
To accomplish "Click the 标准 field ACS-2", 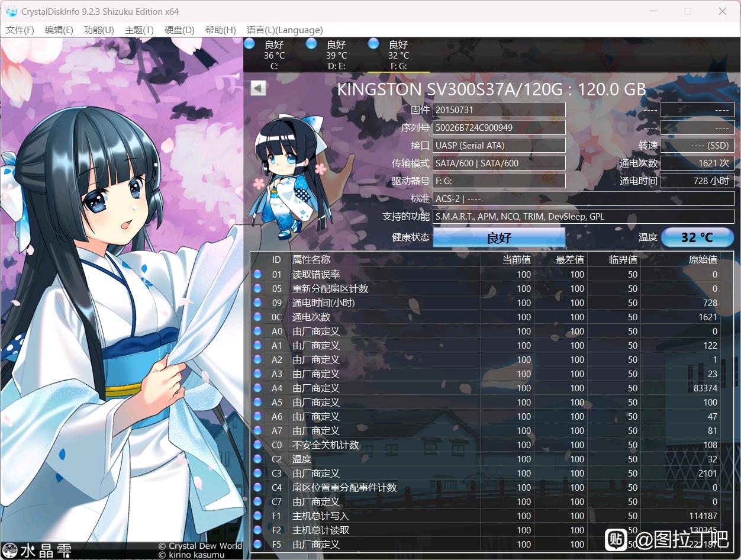I will click(584, 198).
